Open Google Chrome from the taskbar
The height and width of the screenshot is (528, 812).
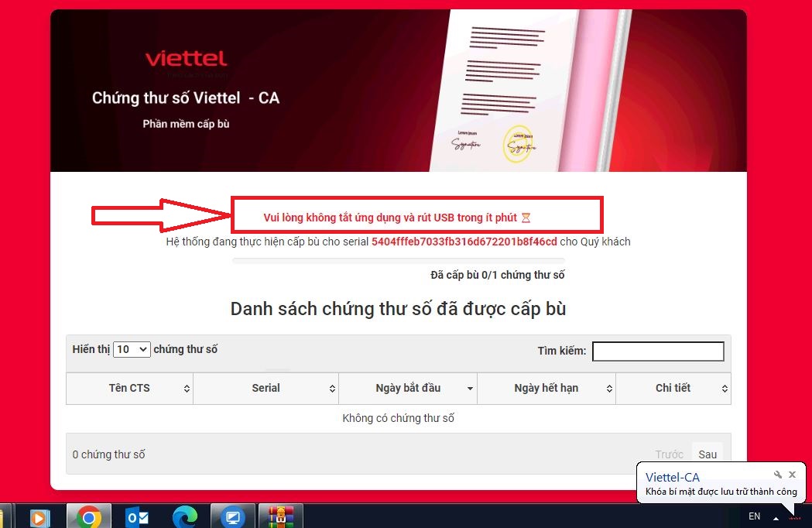tap(89, 516)
